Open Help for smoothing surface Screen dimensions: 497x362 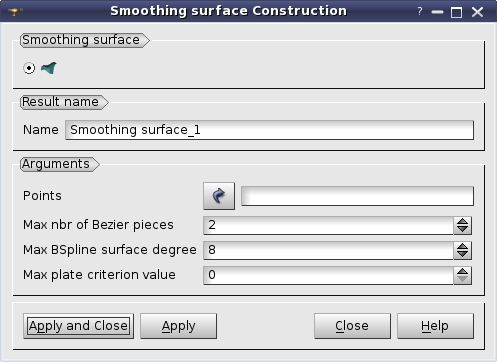coord(435,326)
